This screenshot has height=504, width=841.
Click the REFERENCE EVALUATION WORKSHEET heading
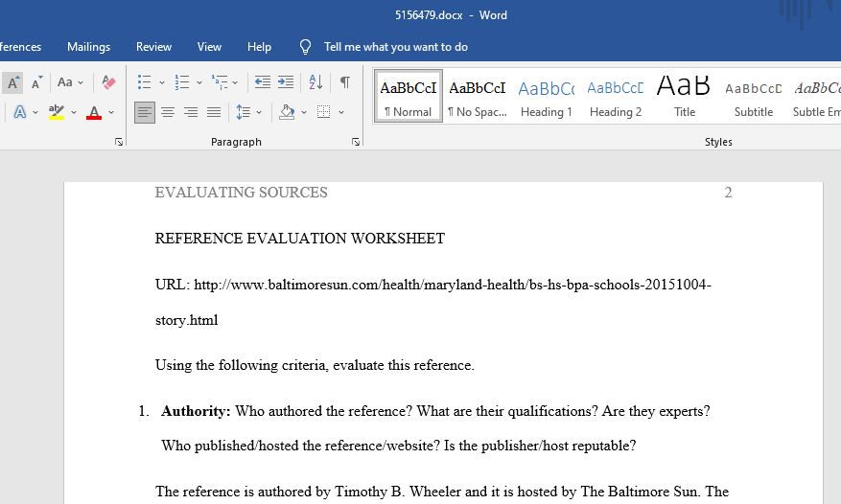[300, 239]
